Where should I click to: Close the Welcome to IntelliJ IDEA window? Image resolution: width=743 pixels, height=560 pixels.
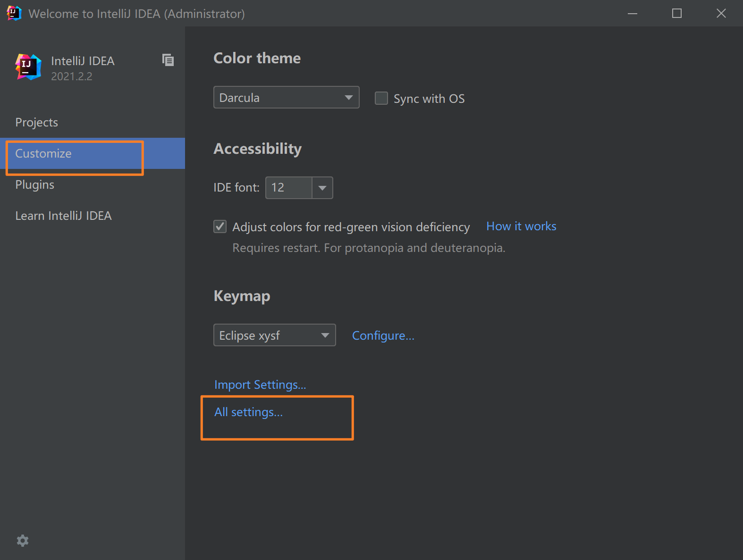721,13
